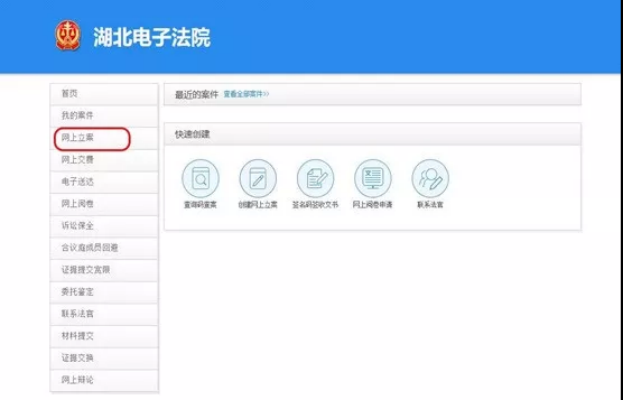Open the 网上阅卷申请 icon
Image resolution: width=623 pixels, height=400 pixels.
click(372, 179)
